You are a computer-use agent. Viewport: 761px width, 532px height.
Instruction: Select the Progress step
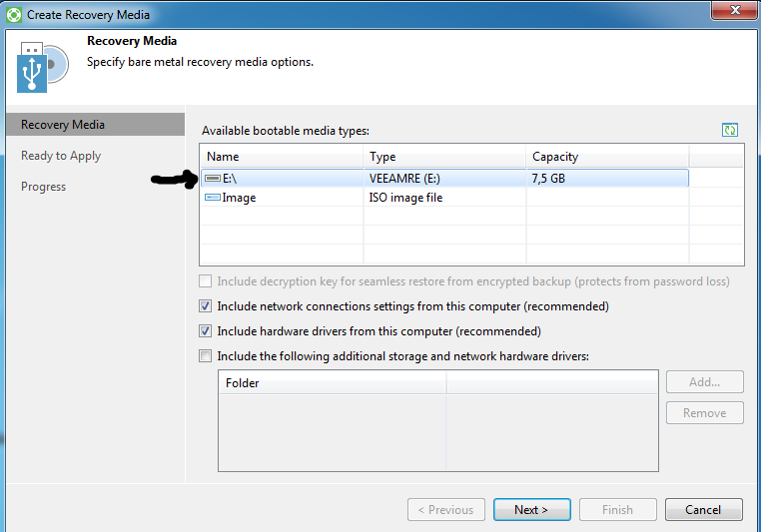[x=43, y=187]
